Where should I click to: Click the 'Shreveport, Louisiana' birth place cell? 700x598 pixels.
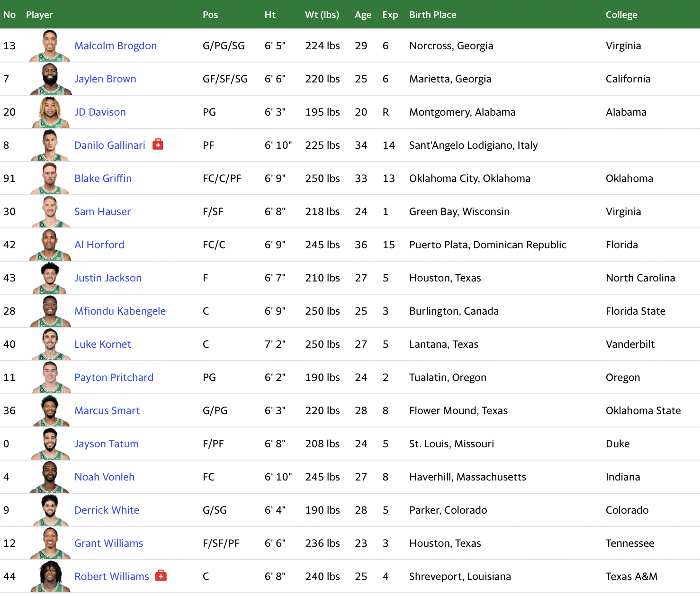pyautogui.click(x=460, y=577)
